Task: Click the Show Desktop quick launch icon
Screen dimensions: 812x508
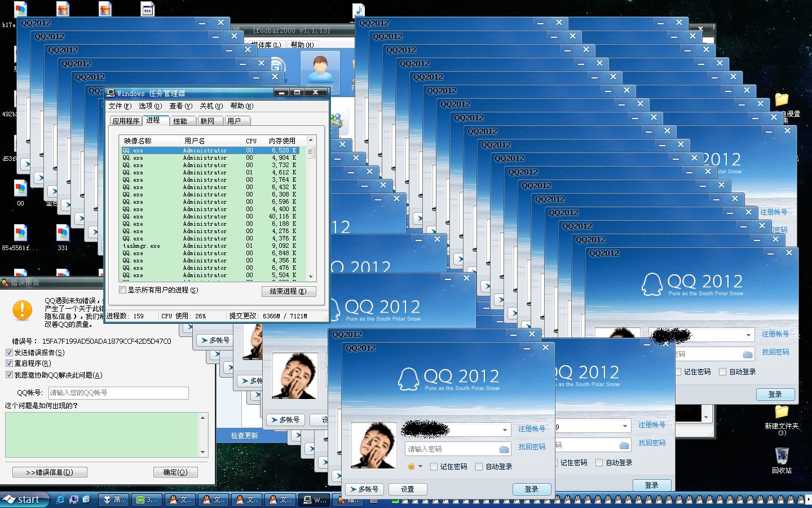Action: click(73, 500)
